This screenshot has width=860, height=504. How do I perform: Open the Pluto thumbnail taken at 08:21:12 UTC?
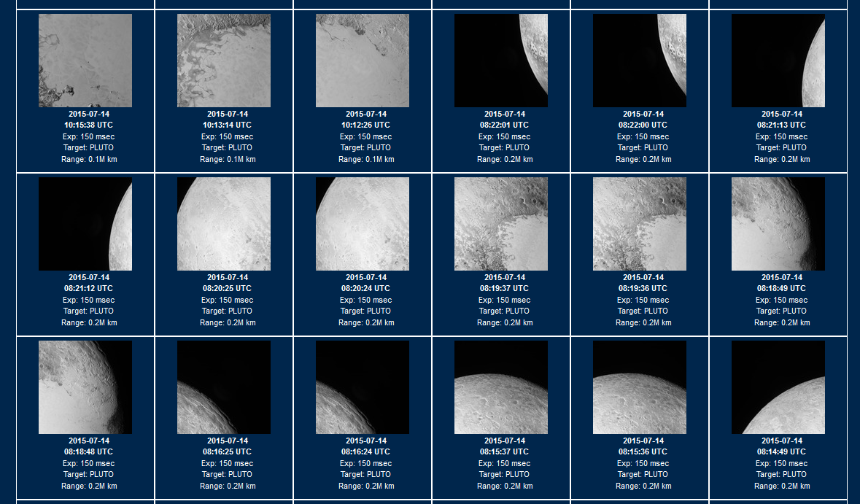point(85,224)
